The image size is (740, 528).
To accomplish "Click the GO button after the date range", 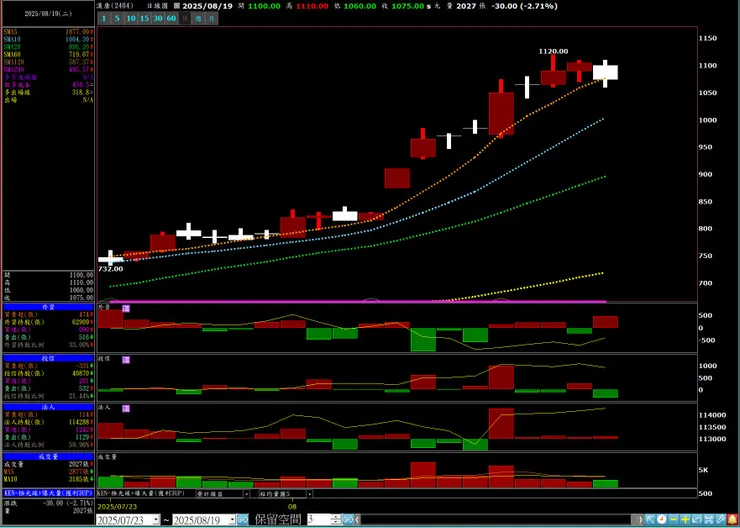I will coord(243,520).
